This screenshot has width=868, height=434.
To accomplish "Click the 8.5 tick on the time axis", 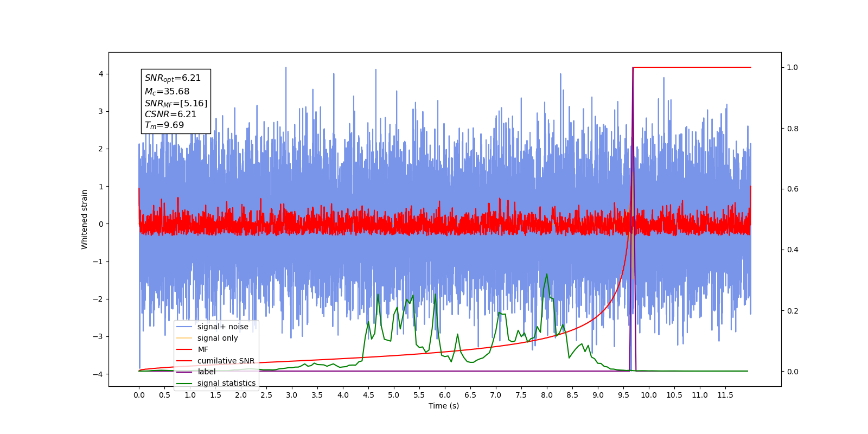I will pyautogui.click(x=572, y=395).
